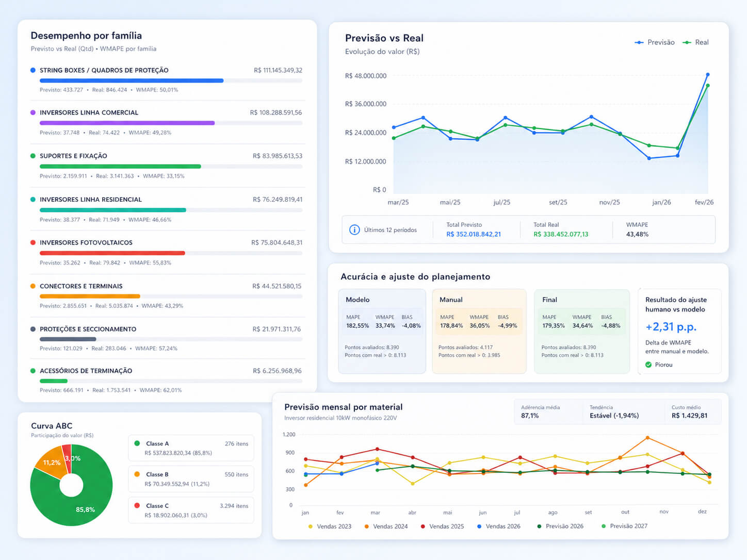Click the Modelo MAPE value '182,55%'
The height and width of the screenshot is (560, 747).
358,326
